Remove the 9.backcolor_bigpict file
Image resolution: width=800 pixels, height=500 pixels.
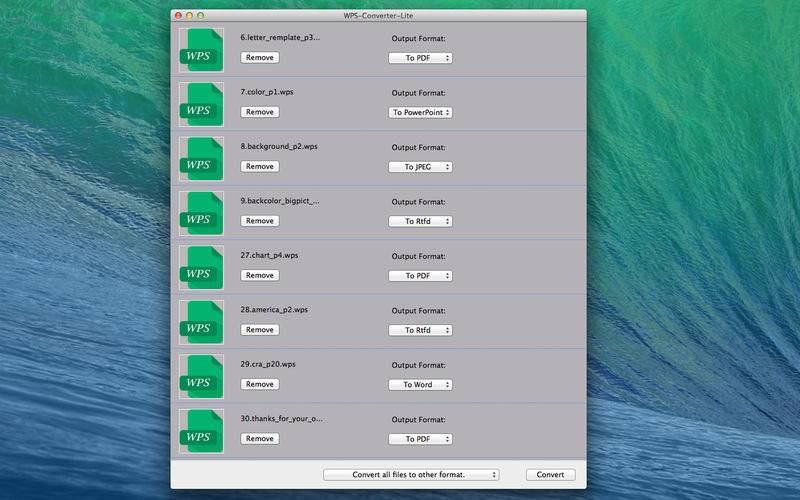[260, 221]
